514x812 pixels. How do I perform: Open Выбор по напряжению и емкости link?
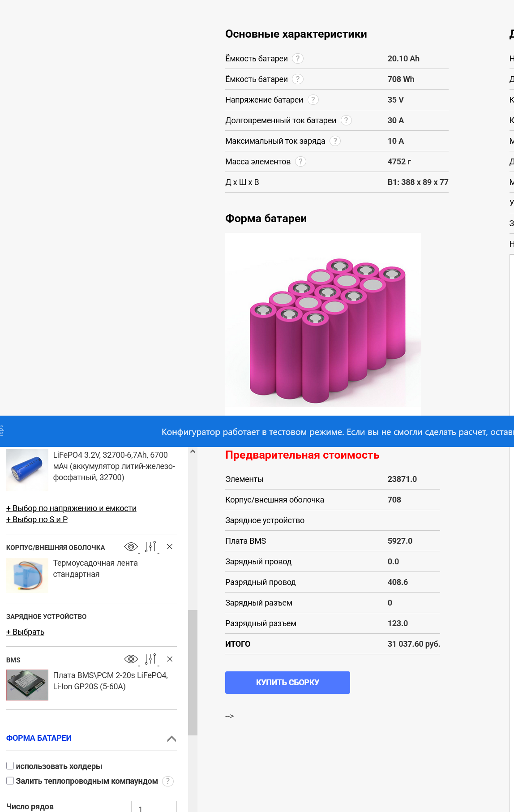pyautogui.click(x=71, y=508)
